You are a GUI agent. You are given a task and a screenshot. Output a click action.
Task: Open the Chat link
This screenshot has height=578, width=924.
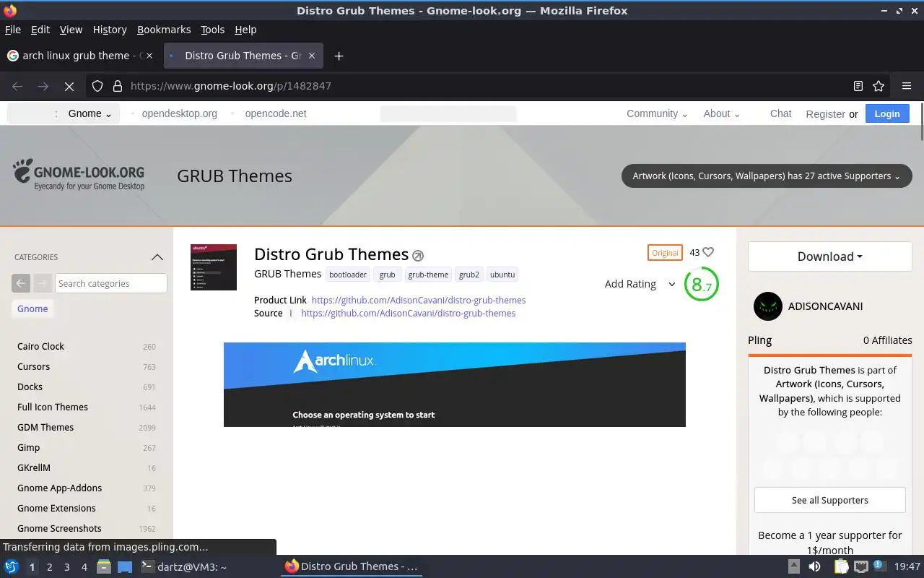click(780, 113)
